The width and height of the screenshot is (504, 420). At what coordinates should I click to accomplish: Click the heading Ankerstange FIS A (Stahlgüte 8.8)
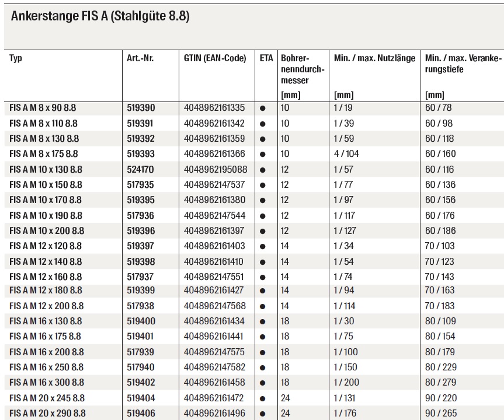pyautogui.click(x=100, y=16)
